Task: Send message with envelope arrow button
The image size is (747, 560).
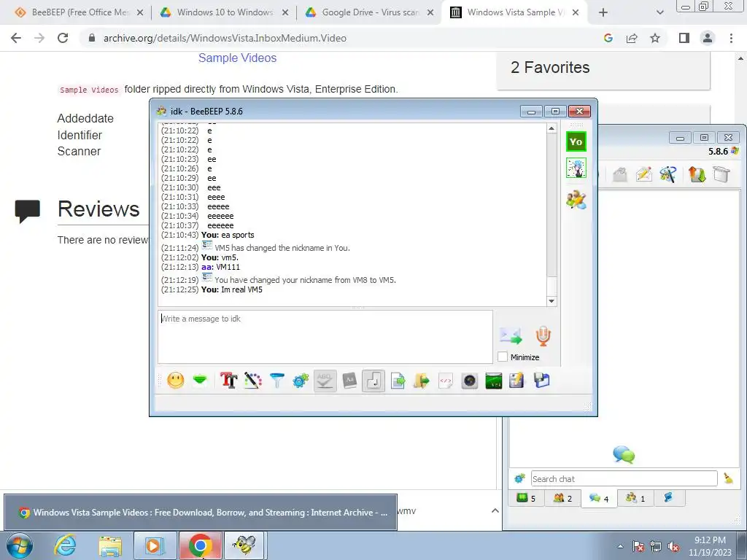Action: click(511, 335)
